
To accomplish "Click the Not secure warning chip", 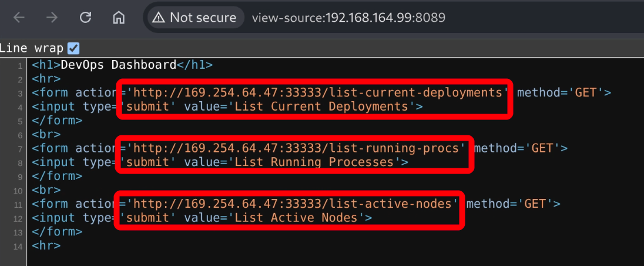I will click(x=196, y=18).
